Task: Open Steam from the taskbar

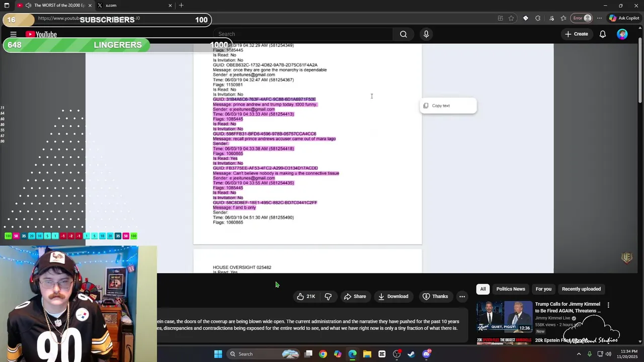Action: (x=412, y=354)
